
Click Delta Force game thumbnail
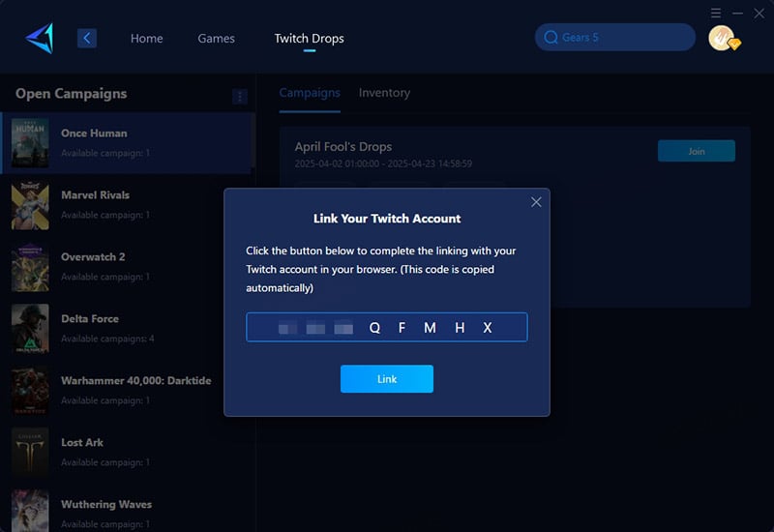pyautogui.click(x=30, y=328)
